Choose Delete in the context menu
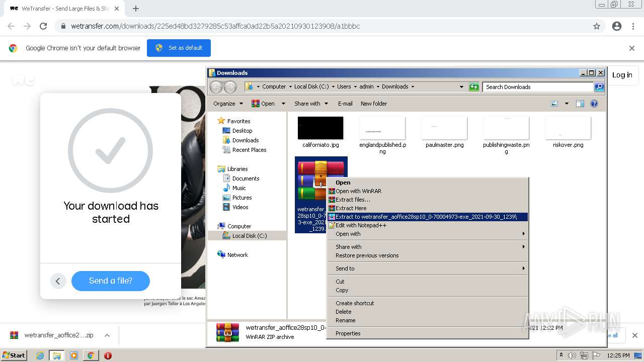The width and height of the screenshot is (644, 362). pyautogui.click(x=427, y=312)
